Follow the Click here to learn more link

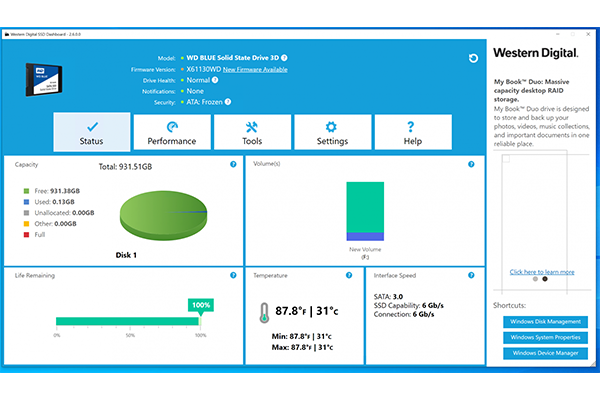[x=541, y=272]
